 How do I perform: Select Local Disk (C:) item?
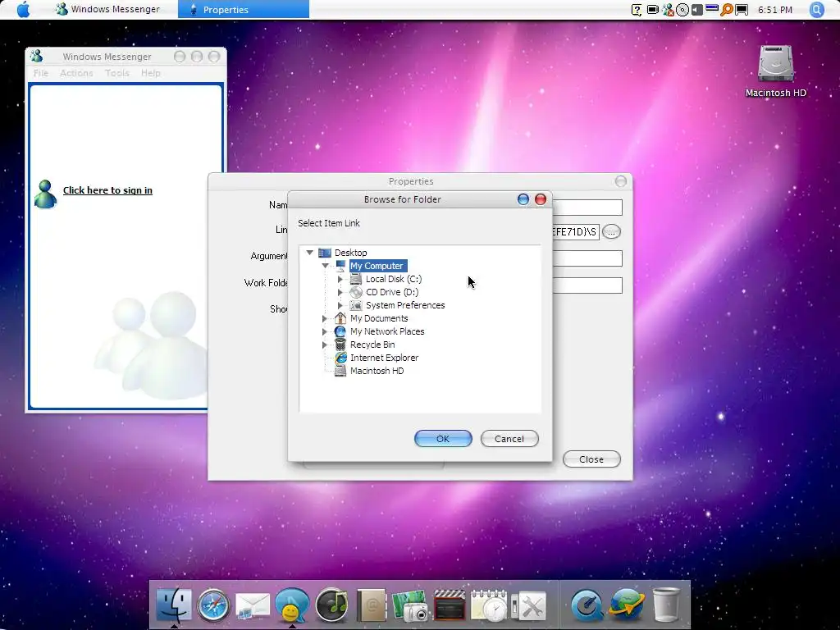pyautogui.click(x=394, y=279)
